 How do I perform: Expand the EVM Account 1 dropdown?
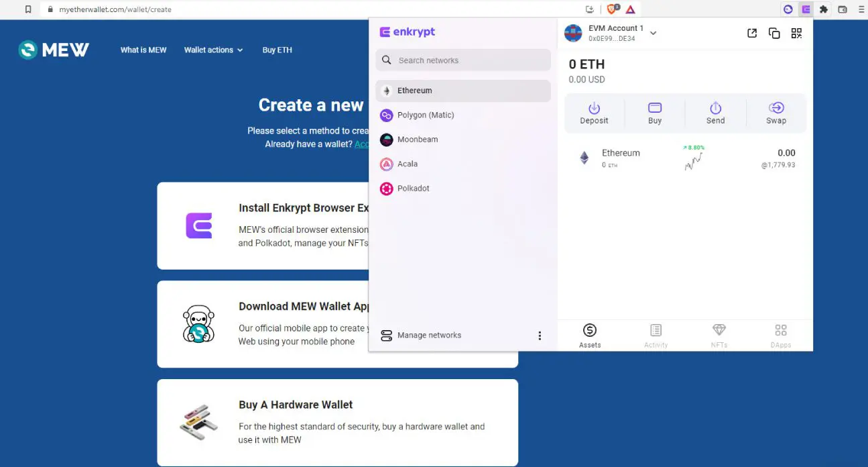coord(654,33)
